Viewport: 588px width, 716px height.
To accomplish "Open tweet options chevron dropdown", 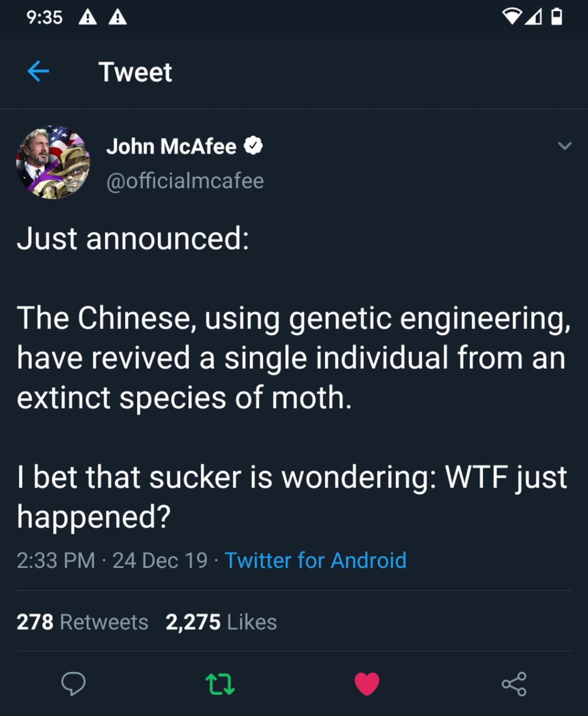I will coord(564,146).
